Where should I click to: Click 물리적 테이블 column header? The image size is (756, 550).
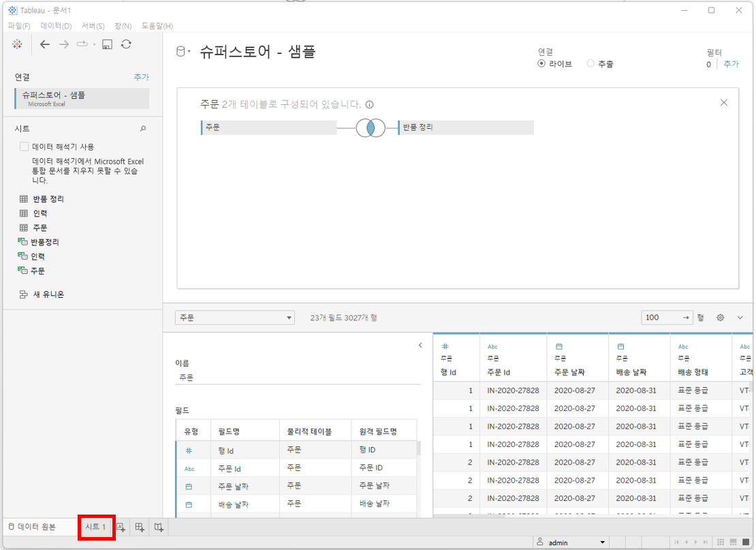309,431
